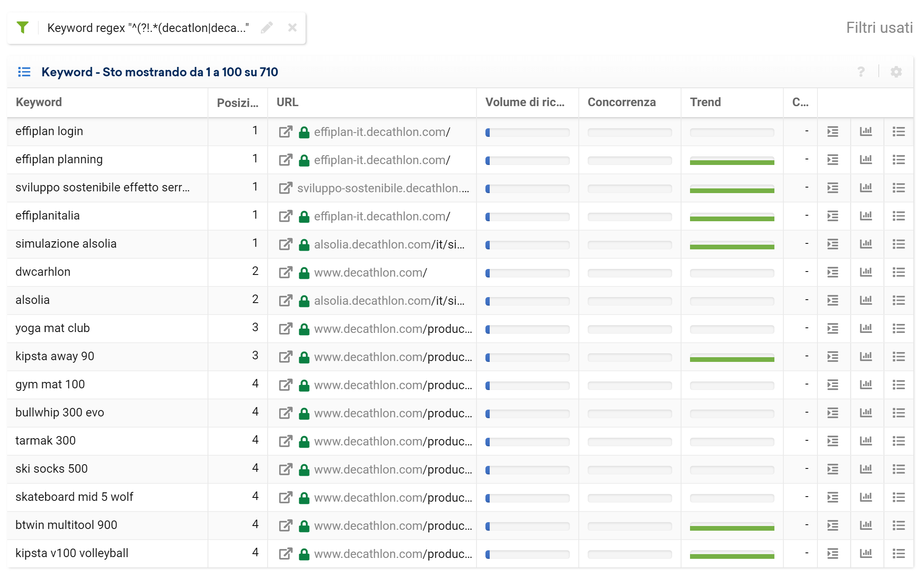Open the chart icon for effiplan planning
Screen dimensions: 924x578
866,160
